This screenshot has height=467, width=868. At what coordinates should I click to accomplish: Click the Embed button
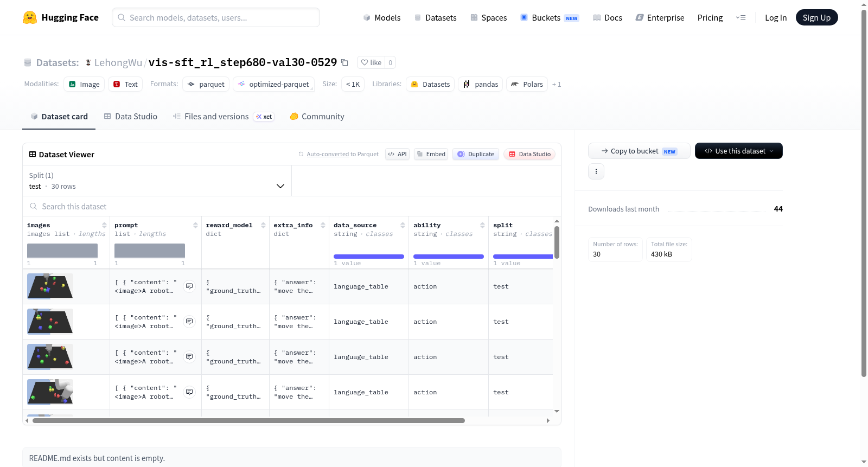pos(431,154)
